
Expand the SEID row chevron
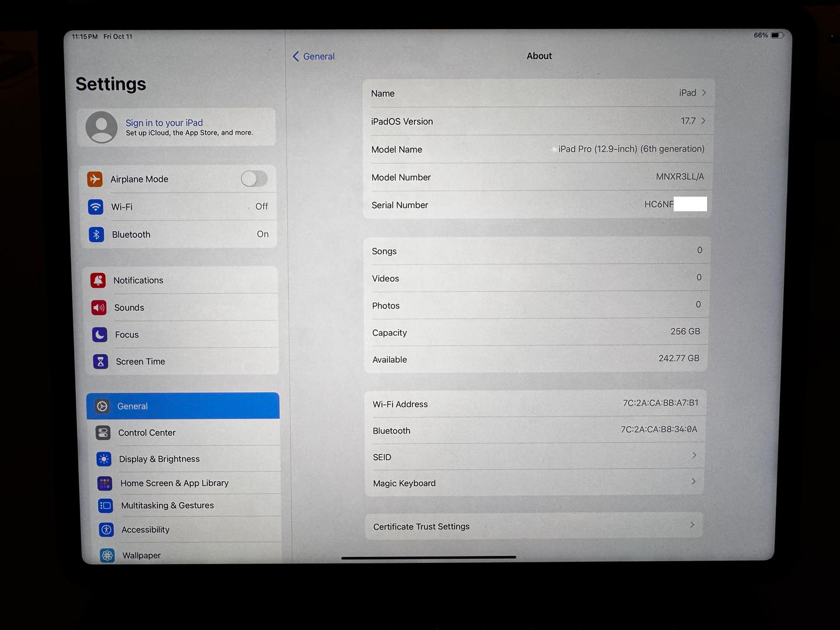(x=694, y=455)
